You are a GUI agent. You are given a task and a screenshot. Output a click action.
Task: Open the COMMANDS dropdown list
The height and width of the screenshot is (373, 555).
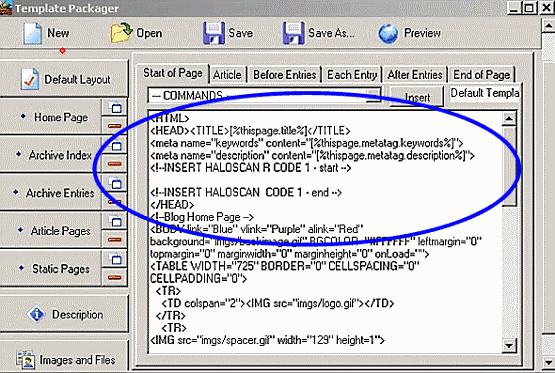click(265, 96)
